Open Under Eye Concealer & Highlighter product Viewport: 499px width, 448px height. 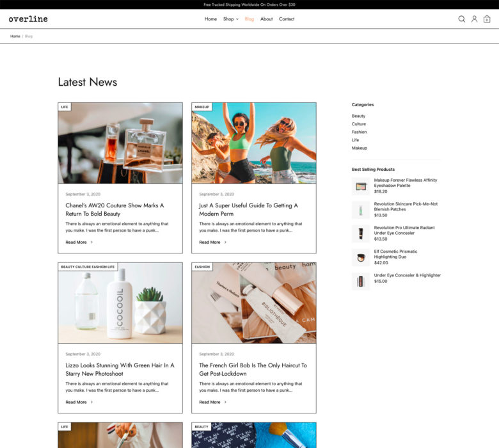(407, 275)
